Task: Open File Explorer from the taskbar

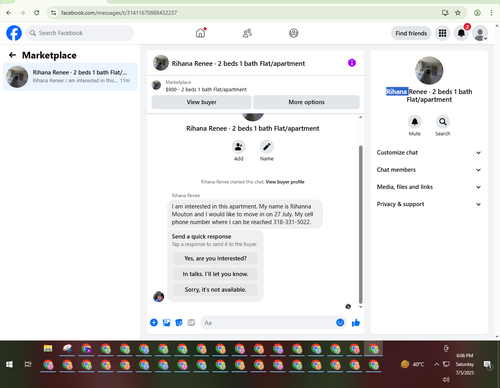Action: click(x=48, y=349)
